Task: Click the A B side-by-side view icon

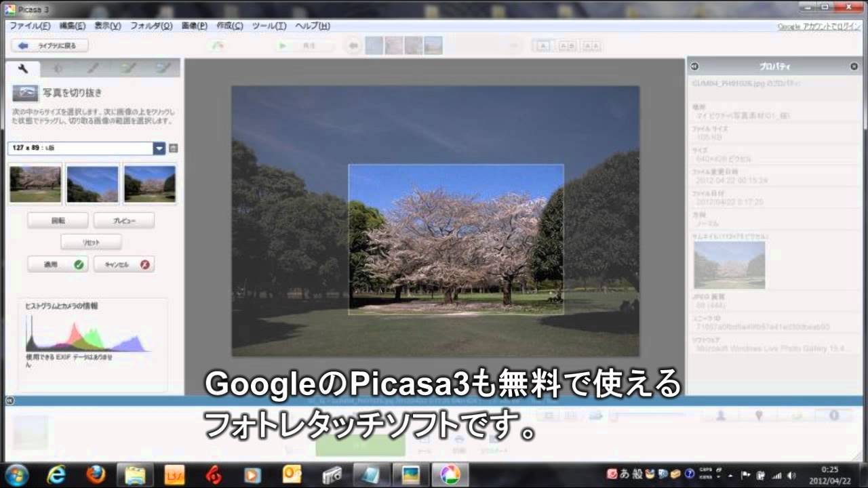Action: point(567,45)
